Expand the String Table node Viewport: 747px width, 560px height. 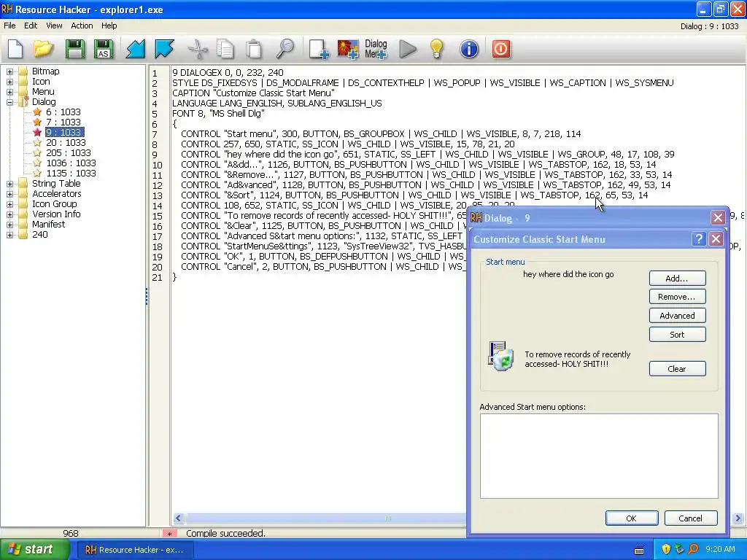(x=9, y=184)
